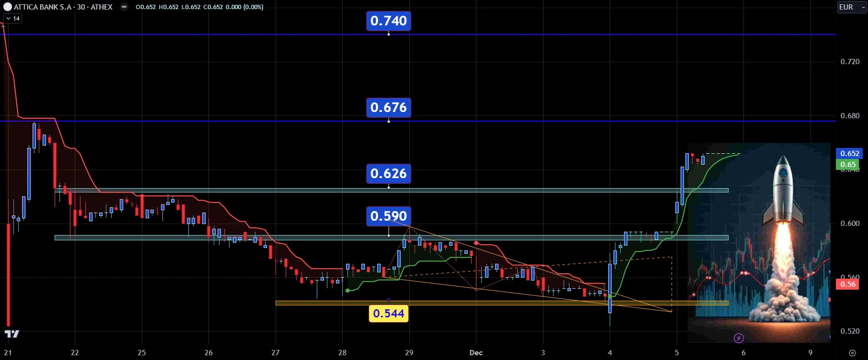Click the 0.600 price axis label

coord(850,224)
